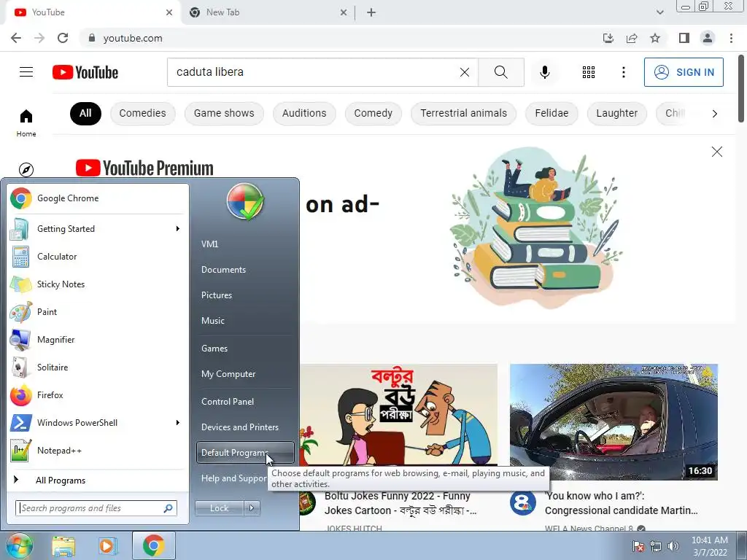Toggle the Chrome side panel
The width and height of the screenshot is (747, 560).
point(684,38)
